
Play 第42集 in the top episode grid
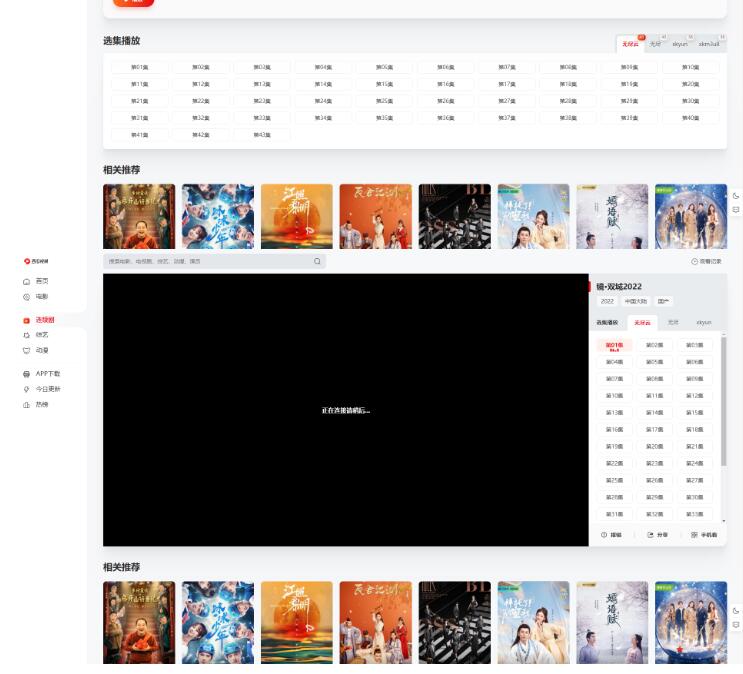201,135
